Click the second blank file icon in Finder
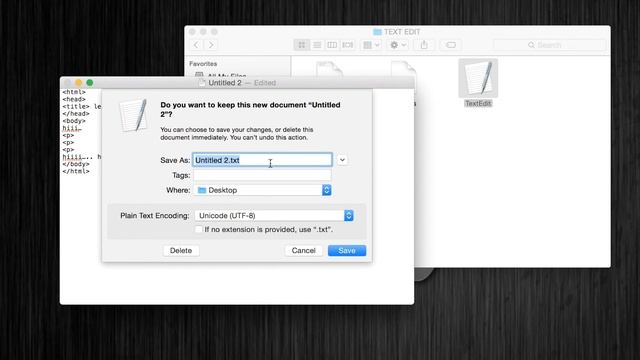Screen dimensions: 640x360 pos(403,69)
